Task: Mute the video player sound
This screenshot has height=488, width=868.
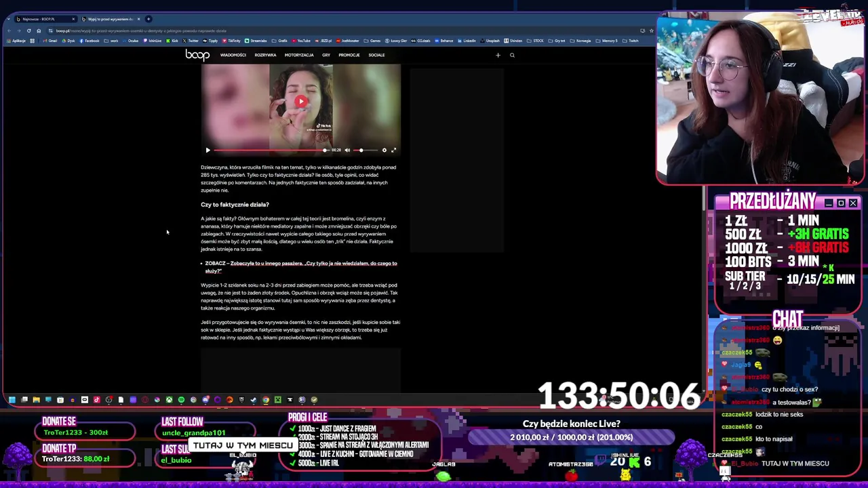Action: click(347, 150)
